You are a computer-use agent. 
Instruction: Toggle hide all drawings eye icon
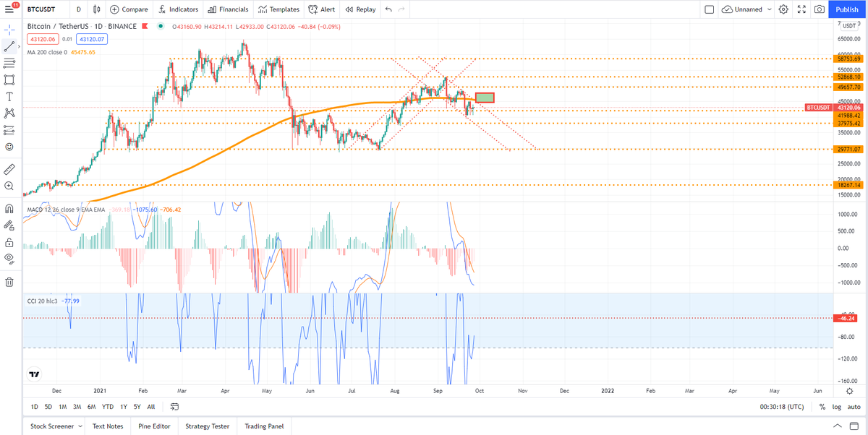click(9, 258)
